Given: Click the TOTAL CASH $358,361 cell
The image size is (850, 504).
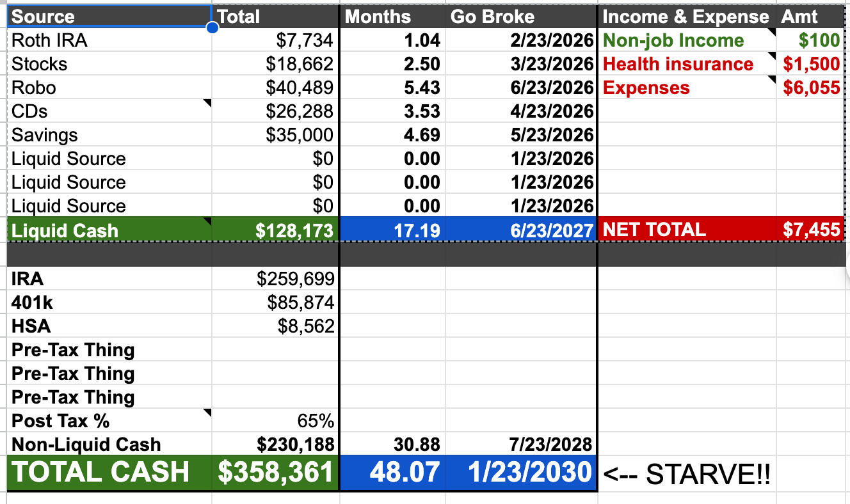Looking at the screenshot, I should tap(275, 473).
